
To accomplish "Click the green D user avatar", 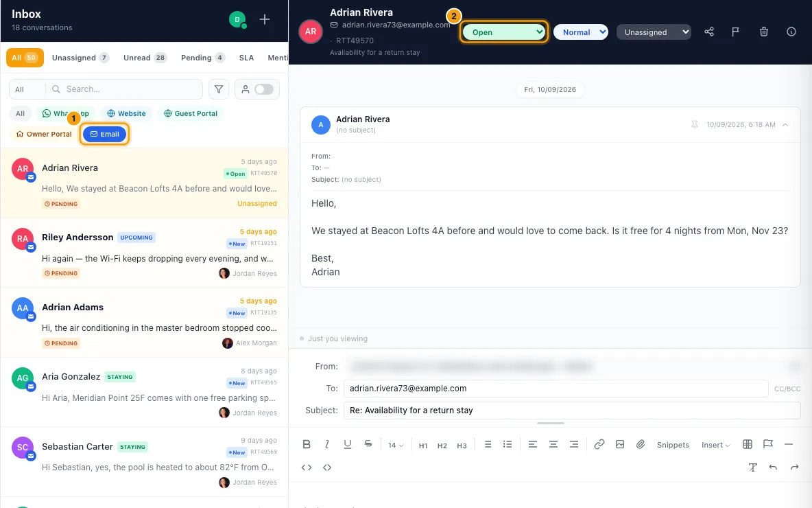I will pyautogui.click(x=237, y=20).
